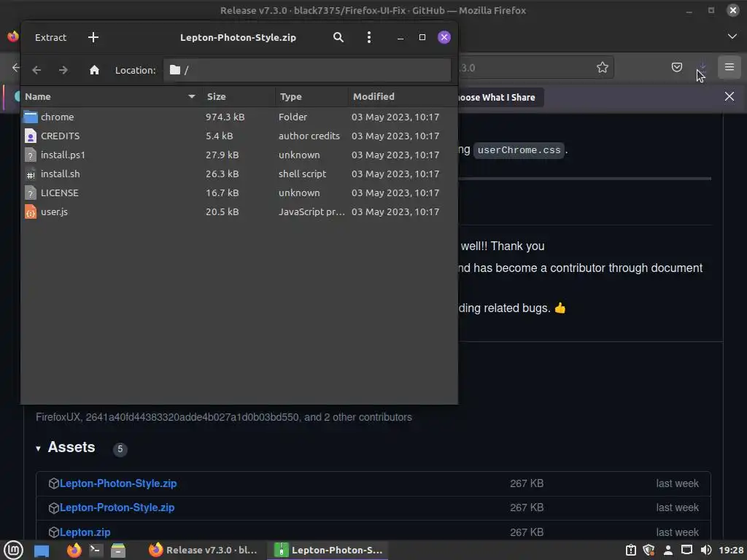Open Pocket save icon in Firefox
The width and height of the screenshot is (747, 560).
point(676,67)
